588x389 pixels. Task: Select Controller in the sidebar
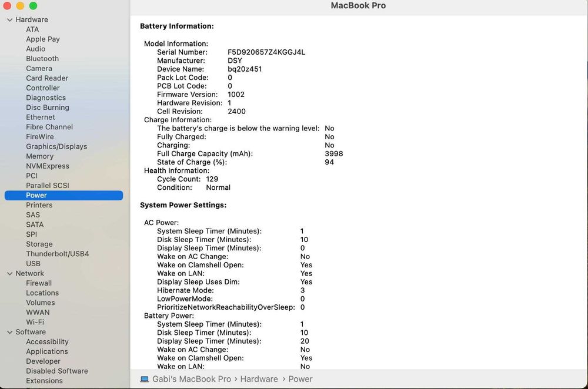(43, 88)
